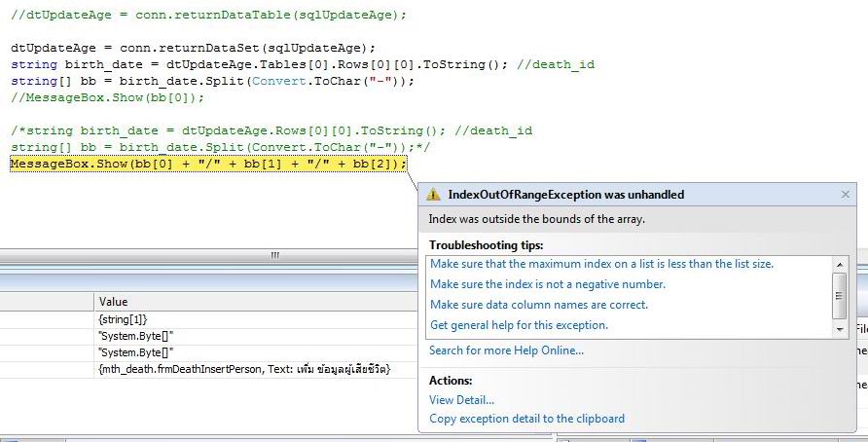Select the second "System.Byte[]" value cell
This screenshot has width=868, height=442.
[x=255, y=352]
